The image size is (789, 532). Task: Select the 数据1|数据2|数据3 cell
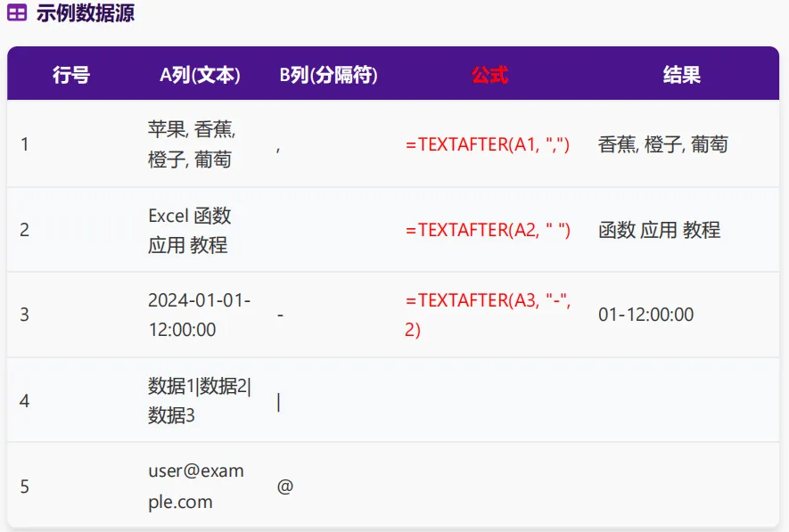coord(200,401)
